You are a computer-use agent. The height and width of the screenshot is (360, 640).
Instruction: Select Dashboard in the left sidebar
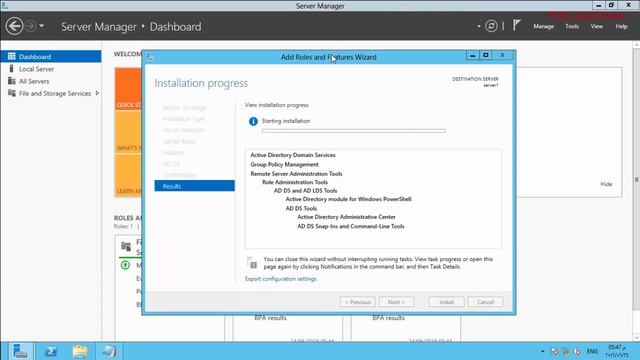(51, 56)
